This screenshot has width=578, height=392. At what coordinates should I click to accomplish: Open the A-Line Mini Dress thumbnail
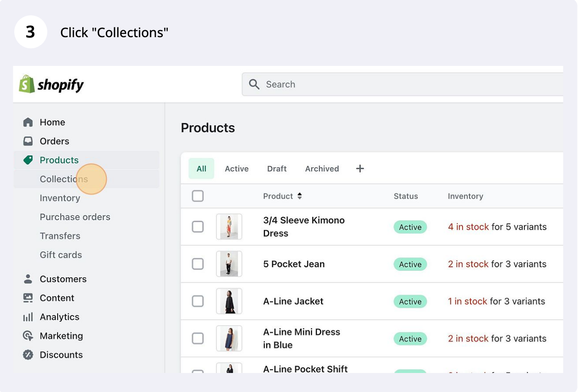click(x=229, y=338)
